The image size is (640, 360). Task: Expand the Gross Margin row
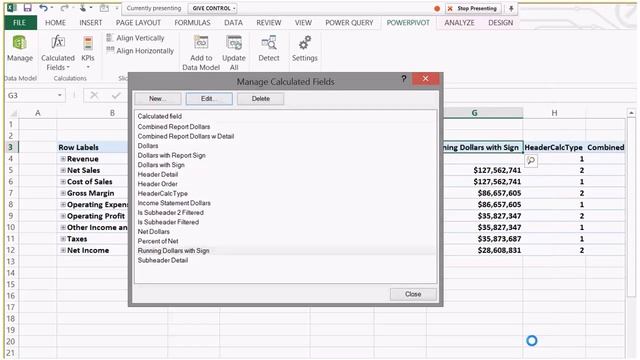point(63,193)
